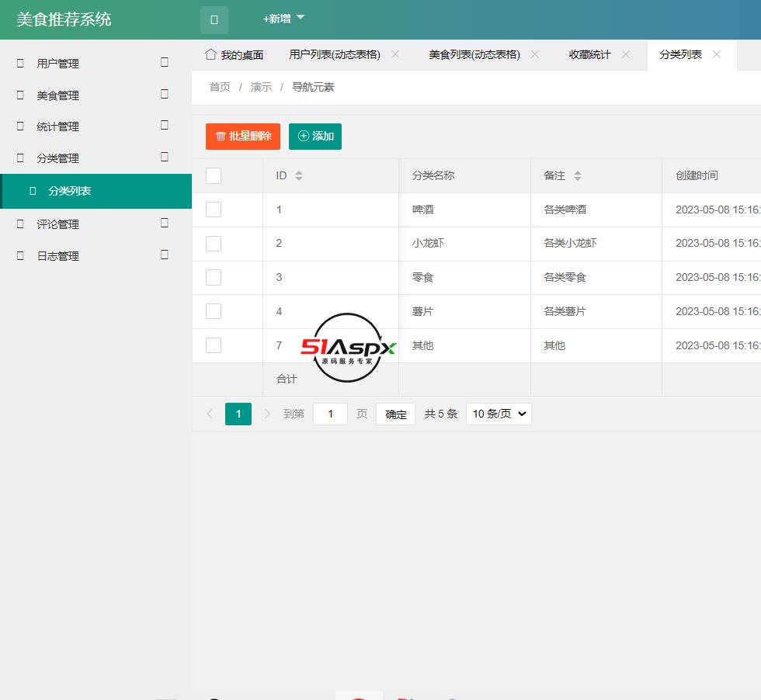Click the 日志管理 sidebar icon
The width and height of the screenshot is (761, 700).
pyautogui.click(x=19, y=255)
